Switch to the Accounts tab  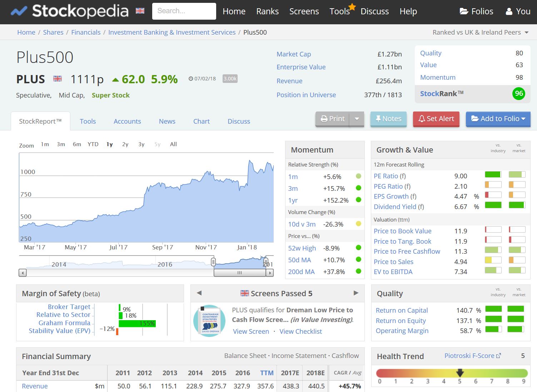pyautogui.click(x=127, y=121)
